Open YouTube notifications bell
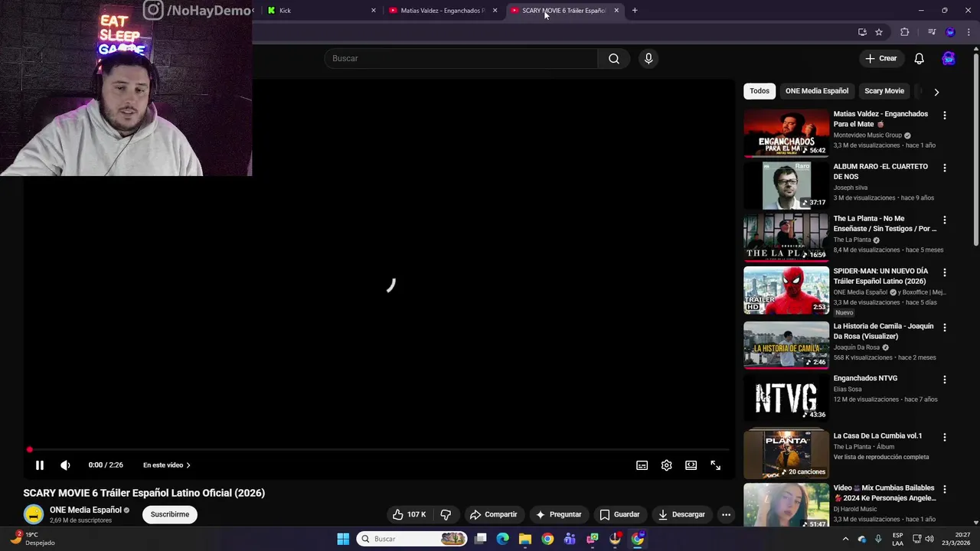 (x=920, y=58)
